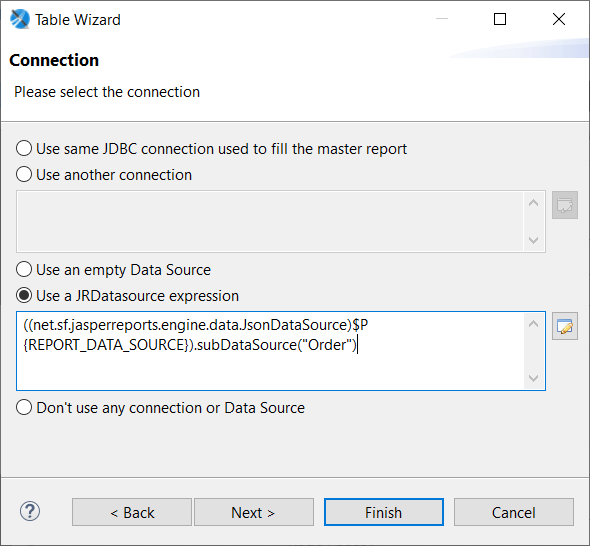Open the expression editor for the JRDatasource

pyautogui.click(x=565, y=326)
